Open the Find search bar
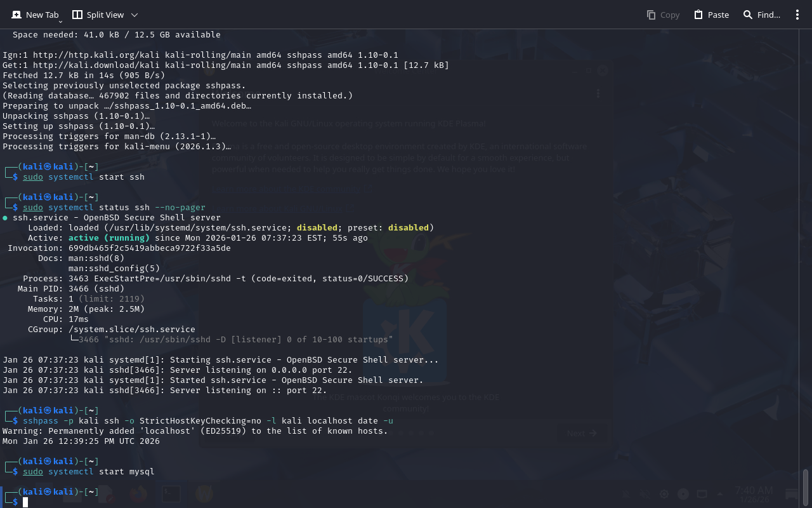This screenshot has width=812, height=508. click(x=761, y=15)
